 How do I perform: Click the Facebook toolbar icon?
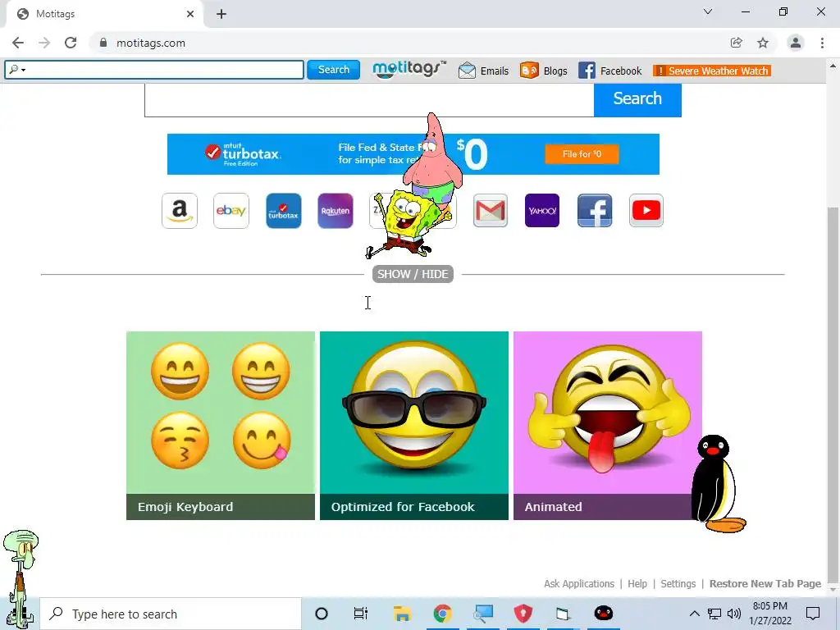(587, 71)
